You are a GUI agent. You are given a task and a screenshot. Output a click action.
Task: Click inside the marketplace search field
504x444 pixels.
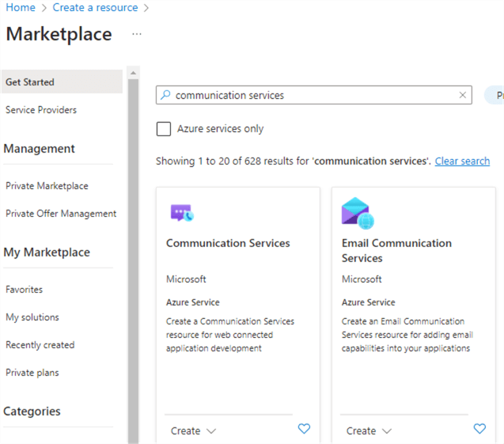click(313, 95)
